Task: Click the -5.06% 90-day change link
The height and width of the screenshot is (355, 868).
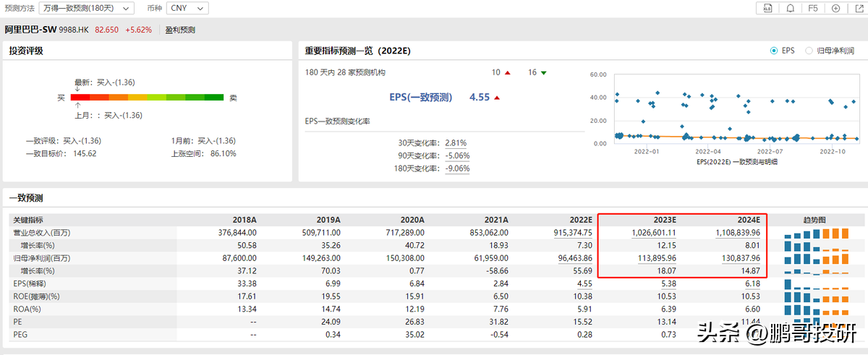Action: (x=457, y=155)
